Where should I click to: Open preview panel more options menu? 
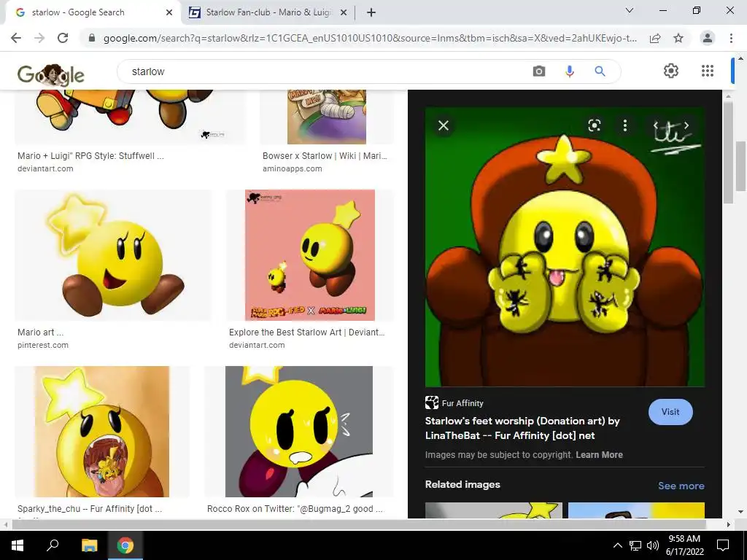pos(625,125)
